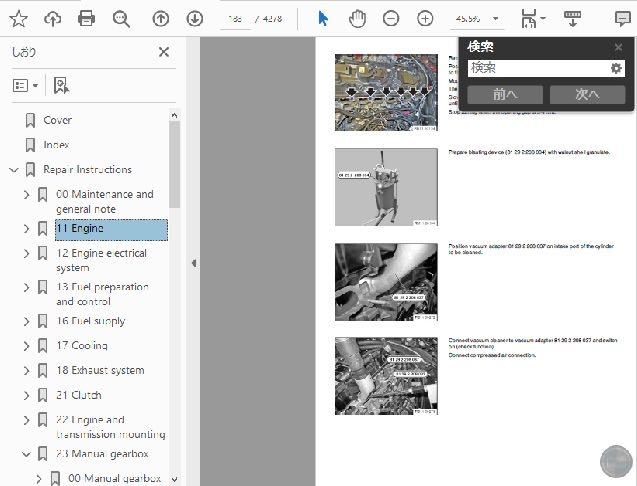Zoom out with the minus icon
The width and height of the screenshot is (637, 486).
tap(391, 19)
